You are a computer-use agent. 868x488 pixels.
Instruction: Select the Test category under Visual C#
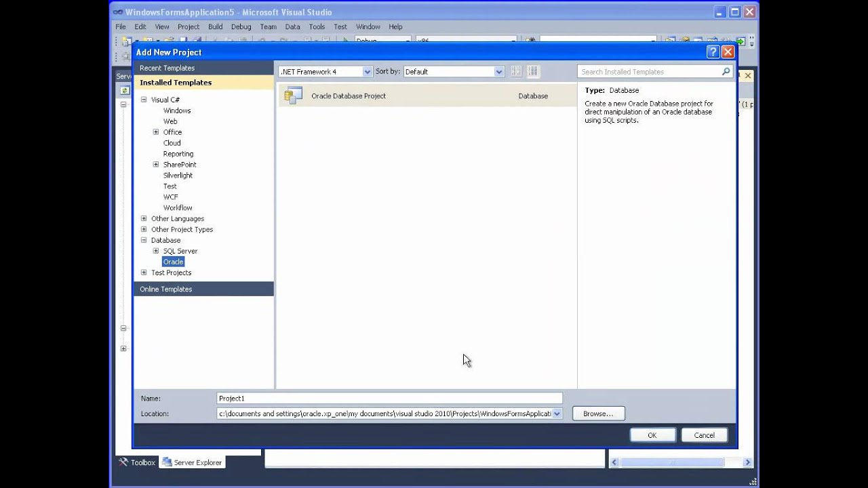pos(170,186)
